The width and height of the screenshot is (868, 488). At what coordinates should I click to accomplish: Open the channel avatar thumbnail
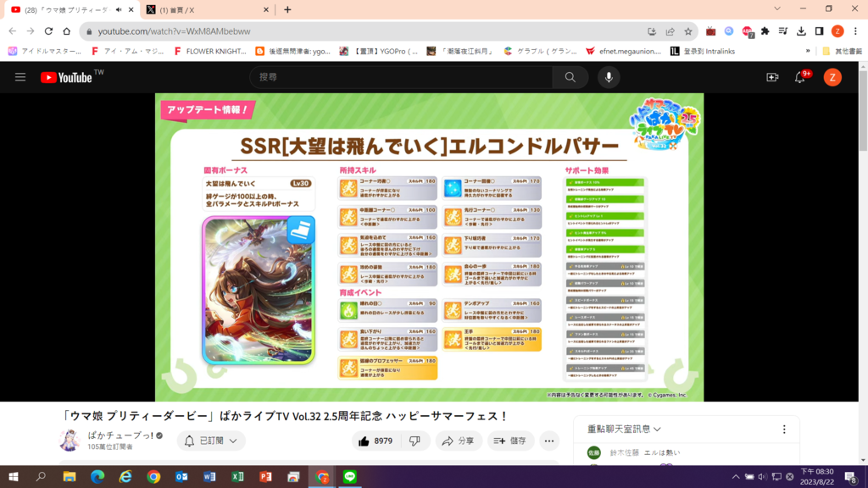tap(70, 441)
